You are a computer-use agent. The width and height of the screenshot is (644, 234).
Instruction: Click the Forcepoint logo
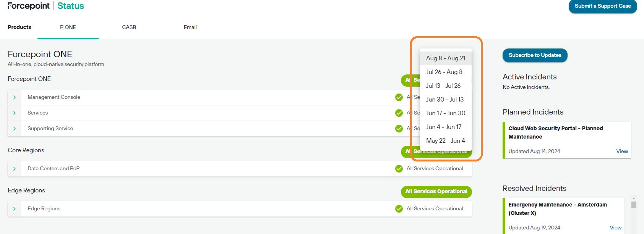(28, 6)
